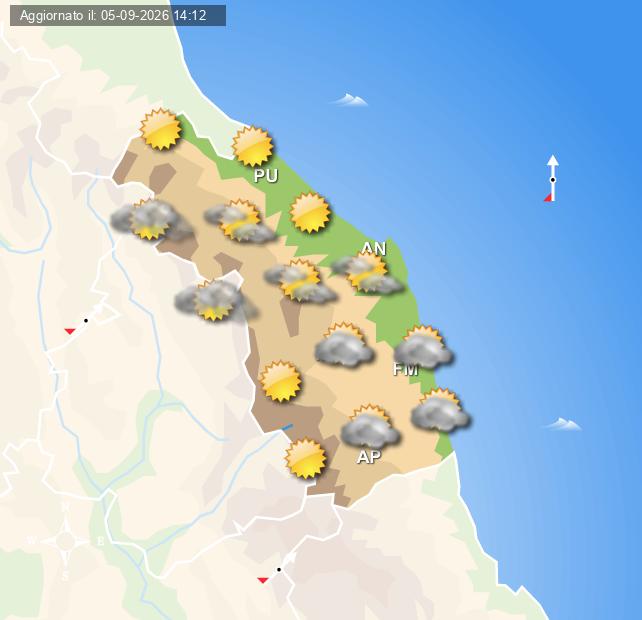Screen dimensions: 642x620
Task: Click the northwesternmost sunny icon at the region's top corner
Action: [160, 129]
